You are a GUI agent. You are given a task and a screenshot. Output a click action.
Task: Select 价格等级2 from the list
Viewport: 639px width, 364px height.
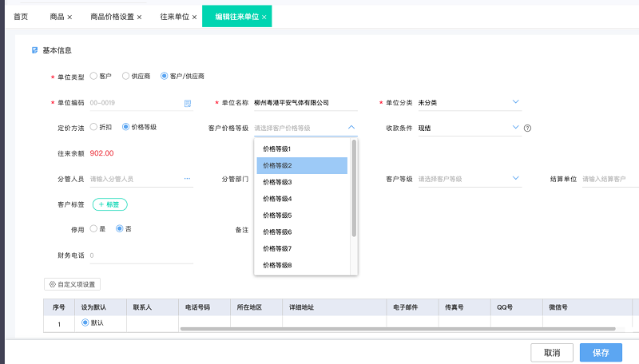point(302,166)
